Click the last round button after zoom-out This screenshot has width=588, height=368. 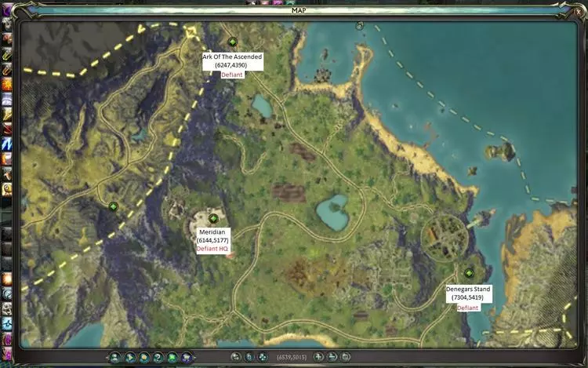pos(346,357)
